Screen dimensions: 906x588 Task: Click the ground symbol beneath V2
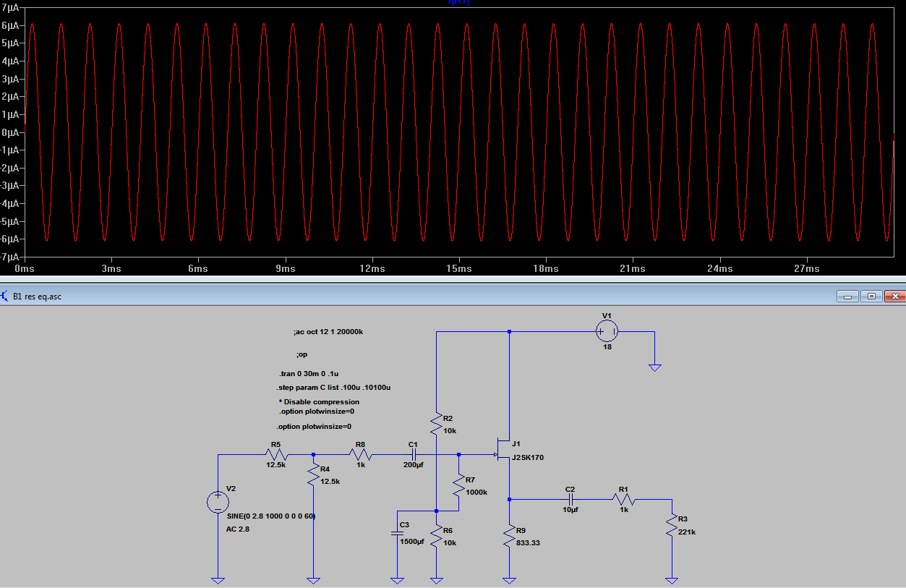pos(218,580)
